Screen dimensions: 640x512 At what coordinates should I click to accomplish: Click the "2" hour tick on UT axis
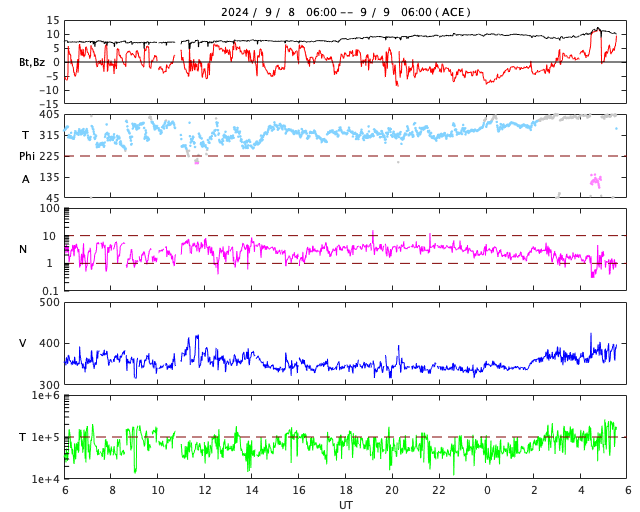(534, 490)
